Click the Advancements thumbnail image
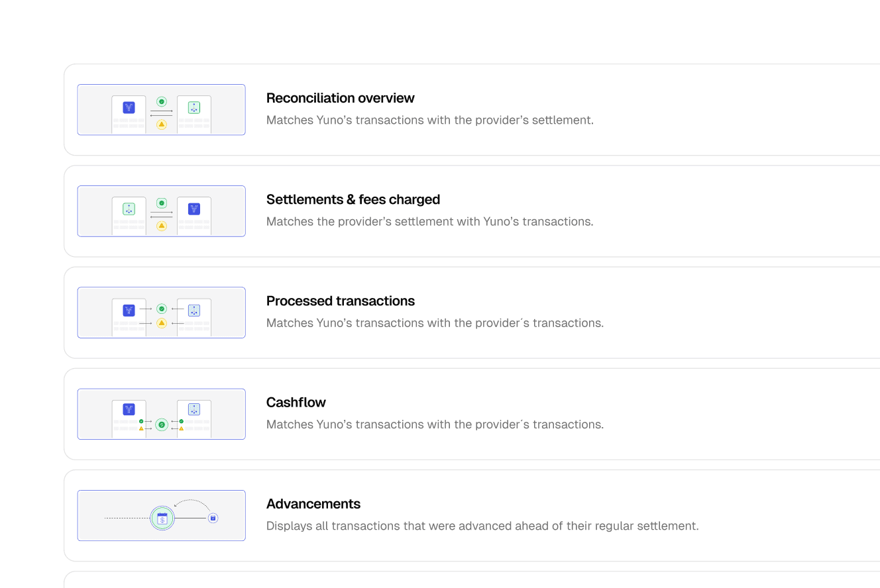880x588 pixels. click(162, 516)
